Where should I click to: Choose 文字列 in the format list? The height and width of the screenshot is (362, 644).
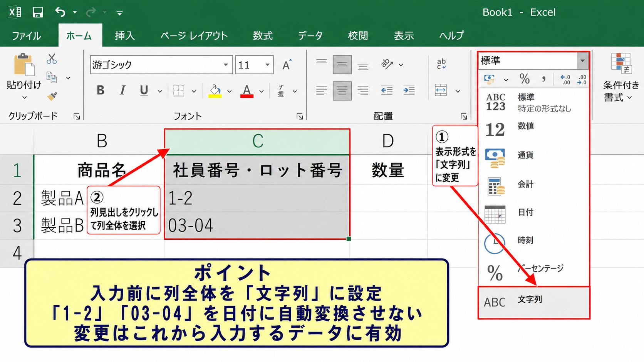534,303
